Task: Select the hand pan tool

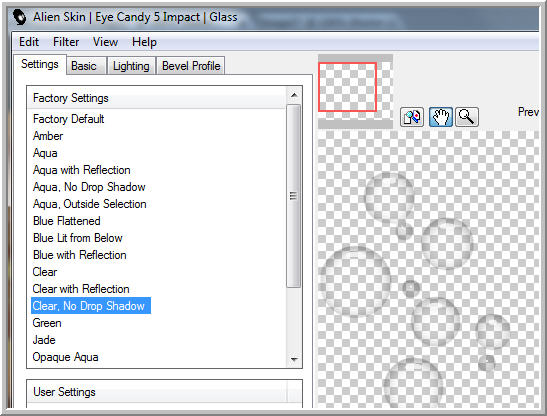Action: tap(441, 117)
